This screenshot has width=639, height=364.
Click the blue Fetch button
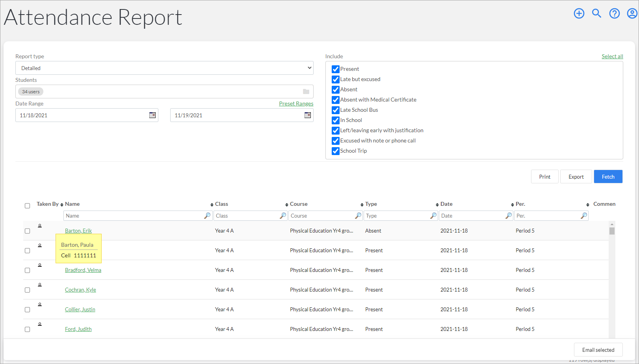(x=608, y=177)
